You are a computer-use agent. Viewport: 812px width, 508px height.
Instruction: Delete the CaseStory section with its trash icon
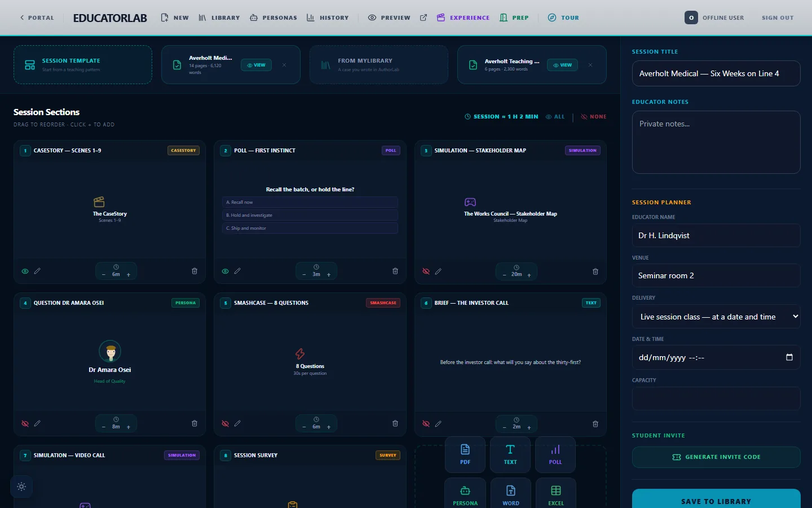pos(195,271)
